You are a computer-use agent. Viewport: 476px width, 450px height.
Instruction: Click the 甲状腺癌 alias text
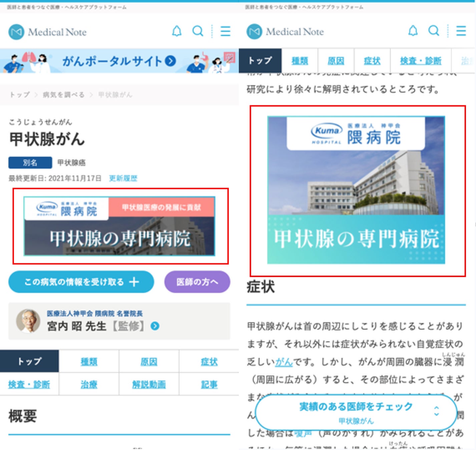coord(71,163)
